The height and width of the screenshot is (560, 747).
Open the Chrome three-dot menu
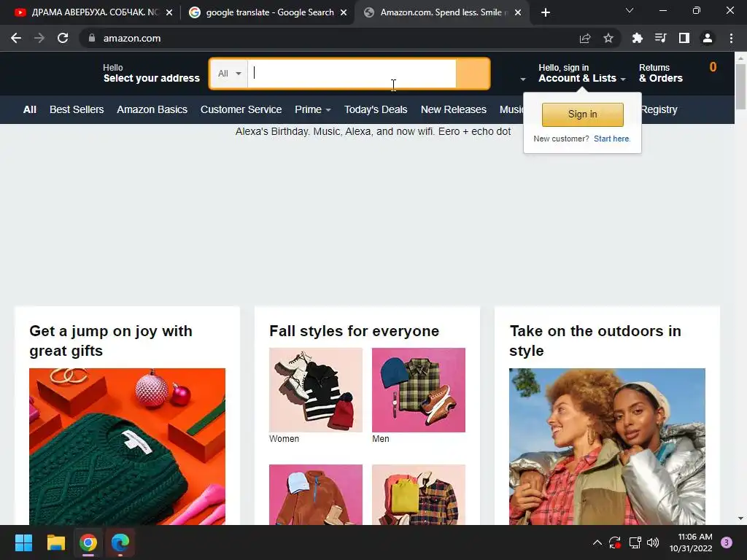pos(731,38)
